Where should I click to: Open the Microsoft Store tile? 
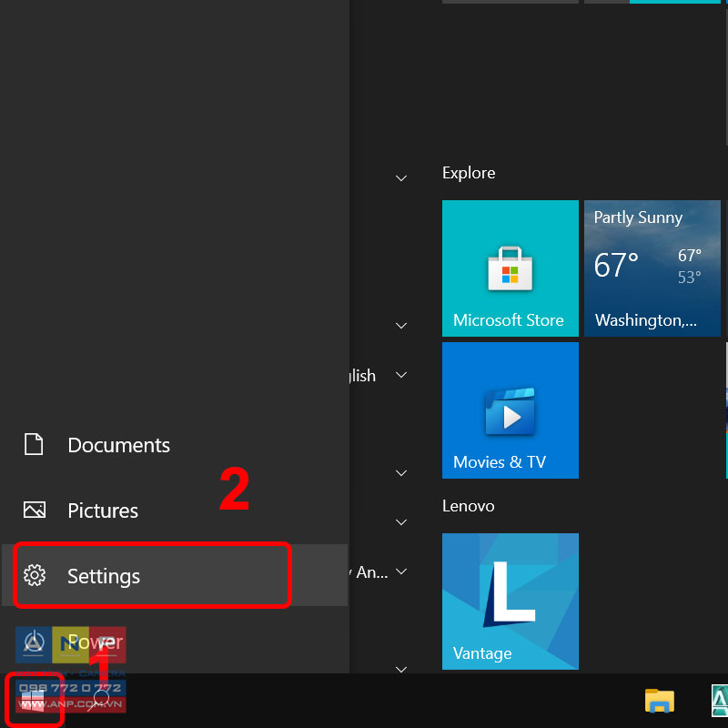pyautogui.click(x=510, y=268)
